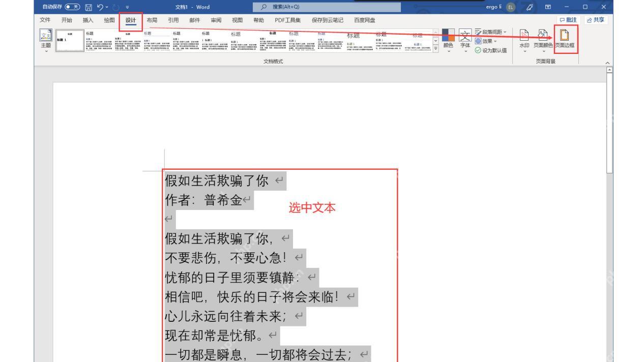Click the line 忧郁的日子里须要镇静
The height and width of the screenshot is (362, 644).
tap(233, 278)
